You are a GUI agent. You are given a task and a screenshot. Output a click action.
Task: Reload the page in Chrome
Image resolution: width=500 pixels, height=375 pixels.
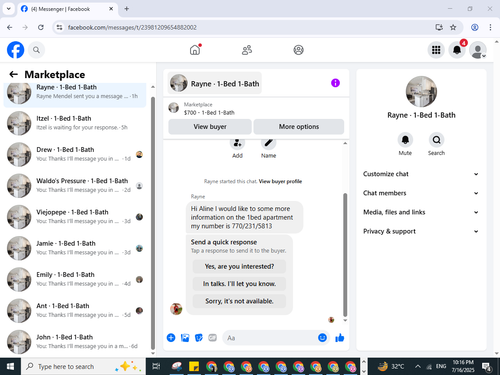coord(41,27)
